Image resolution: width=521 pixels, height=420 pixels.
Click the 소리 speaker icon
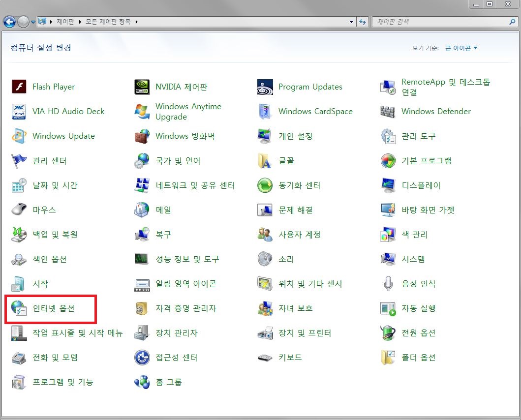click(265, 259)
